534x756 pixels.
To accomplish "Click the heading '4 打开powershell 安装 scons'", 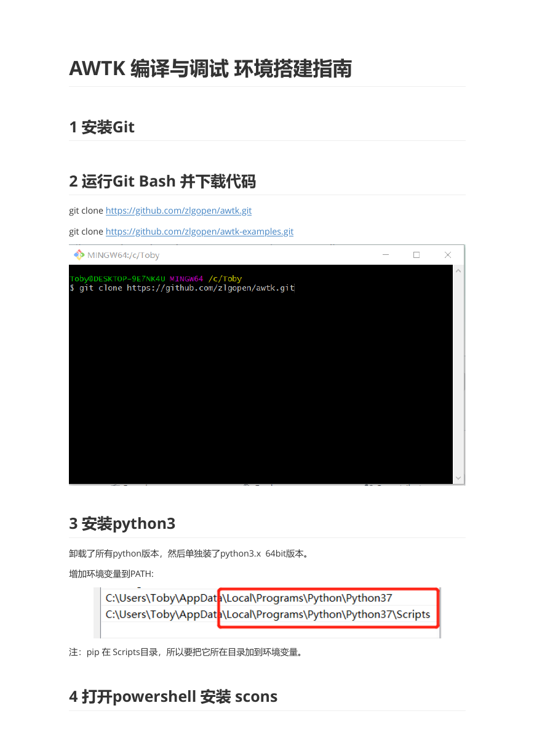I will 173,697.
